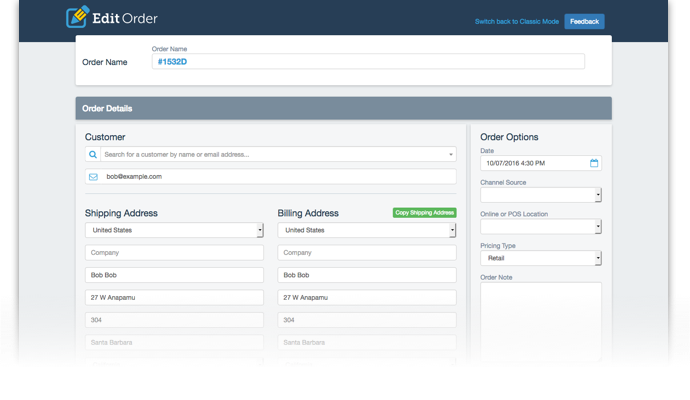Click the Pricing Type label
The width and height of the screenshot is (690, 400).
pos(498,246)
